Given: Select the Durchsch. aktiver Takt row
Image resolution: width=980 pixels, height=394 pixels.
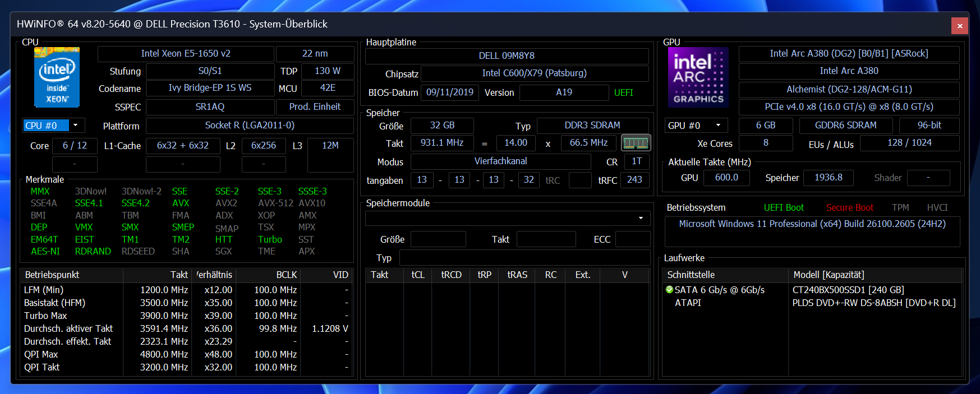Looking at the screenshot, I should (x=187, y=329).
